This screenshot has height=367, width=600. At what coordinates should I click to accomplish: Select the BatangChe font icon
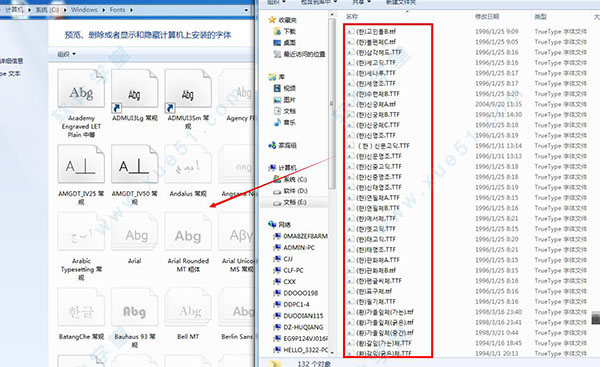click(81, 308)
